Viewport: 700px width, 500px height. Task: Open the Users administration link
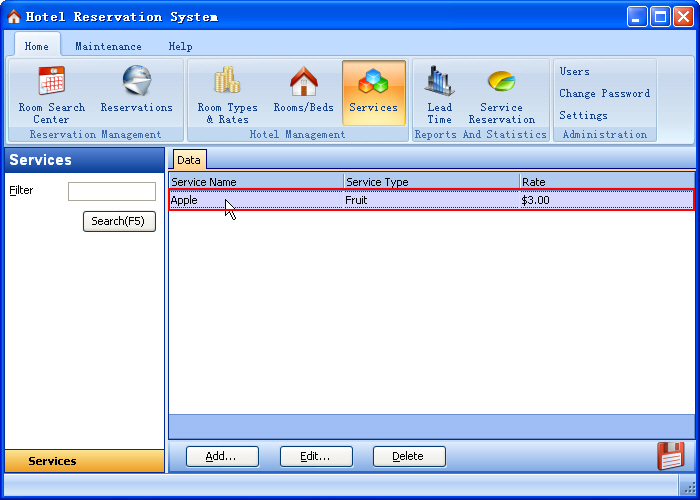pos(574,72)
